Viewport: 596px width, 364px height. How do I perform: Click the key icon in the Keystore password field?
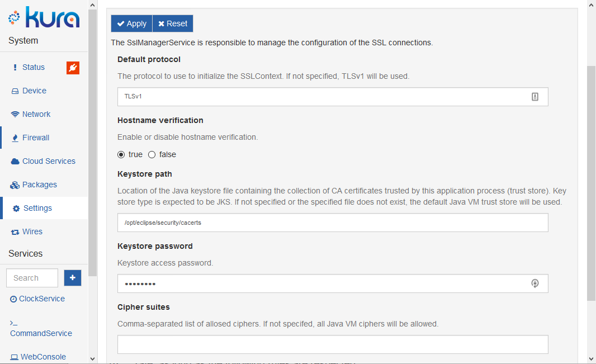(x=534, y=283)
